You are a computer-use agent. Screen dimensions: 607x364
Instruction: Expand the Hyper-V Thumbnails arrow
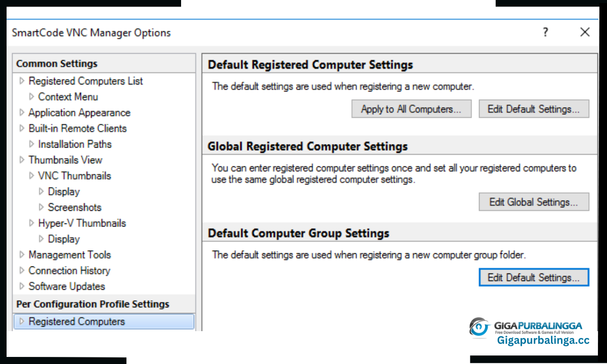(x=31, y=223)
